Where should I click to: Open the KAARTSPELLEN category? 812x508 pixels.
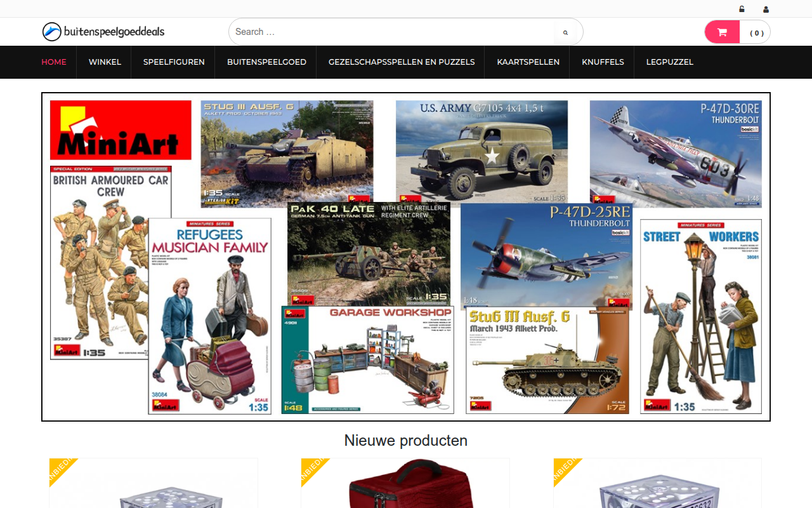(x=528, y=62)
